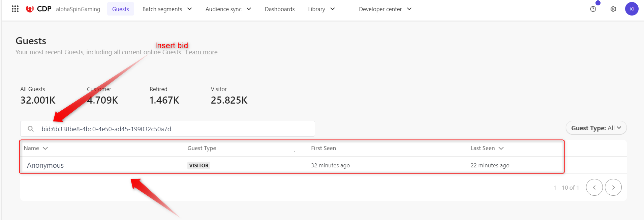This screenshot has height=220, width=644.
Task: Open the settings gear icon
Action: [x=613, y=9]
